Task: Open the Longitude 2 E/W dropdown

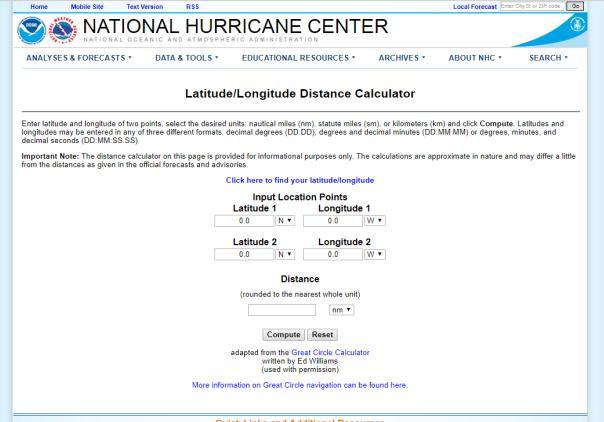Action: tap(374, 255)
